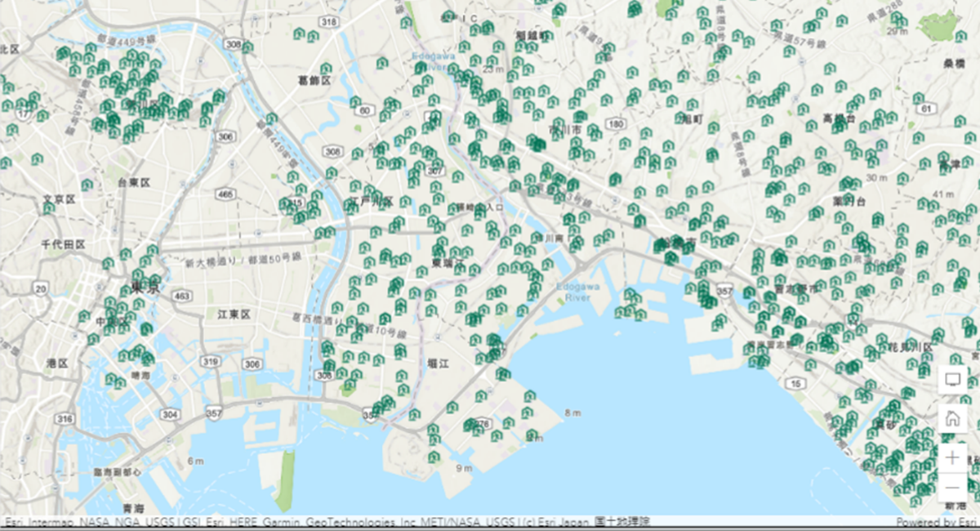Reset map with the home button
The image size is (980, 531).
(952, 418)
